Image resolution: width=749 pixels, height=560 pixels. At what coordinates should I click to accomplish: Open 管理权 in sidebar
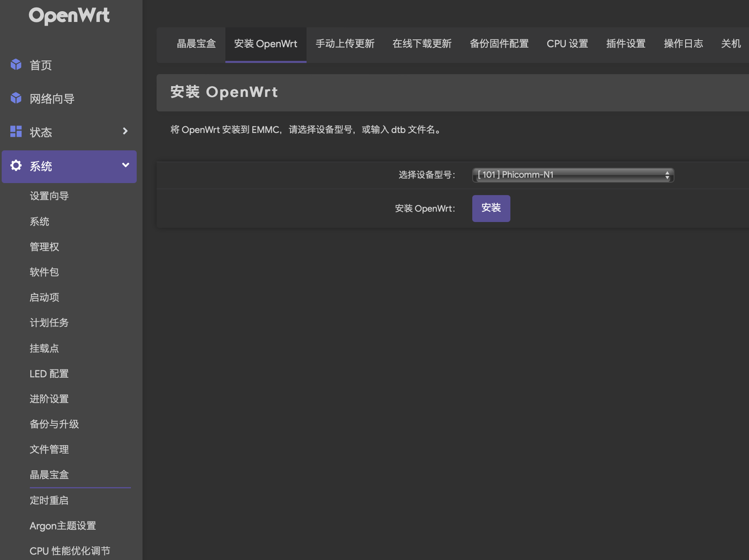pyautogui.click(x=44, y=247)
